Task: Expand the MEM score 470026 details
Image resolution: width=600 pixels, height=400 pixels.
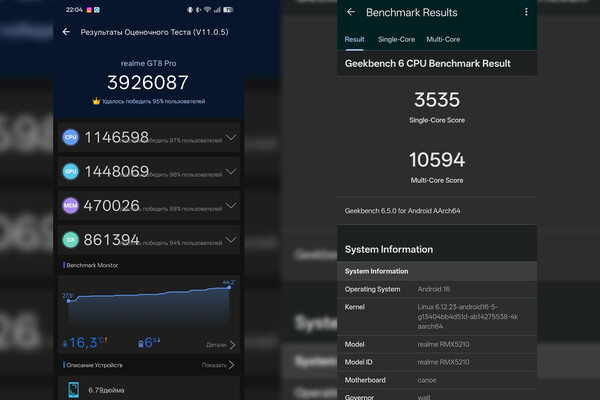Action: click(x=231, y=206)
